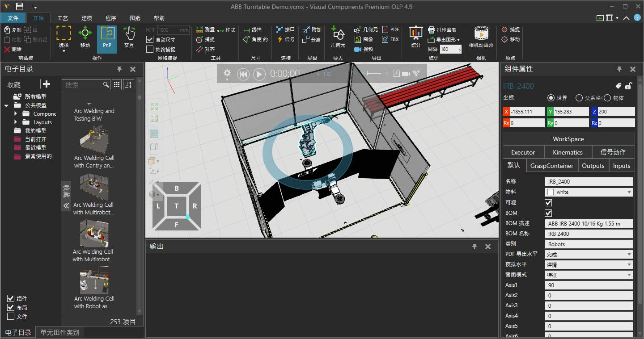Viewport: 644px width, 339px height.
Task: Open the 统计 statistics tool
Action: pyautogui.click(x=416, y=38)
